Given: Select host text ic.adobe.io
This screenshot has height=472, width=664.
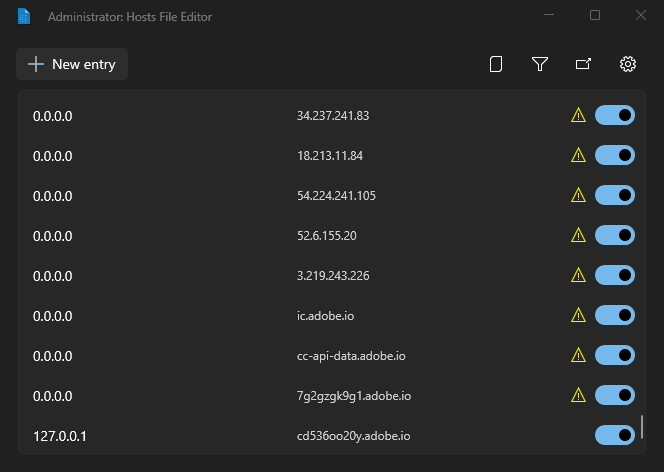Looking at the screenshot, I should [325, 316].
